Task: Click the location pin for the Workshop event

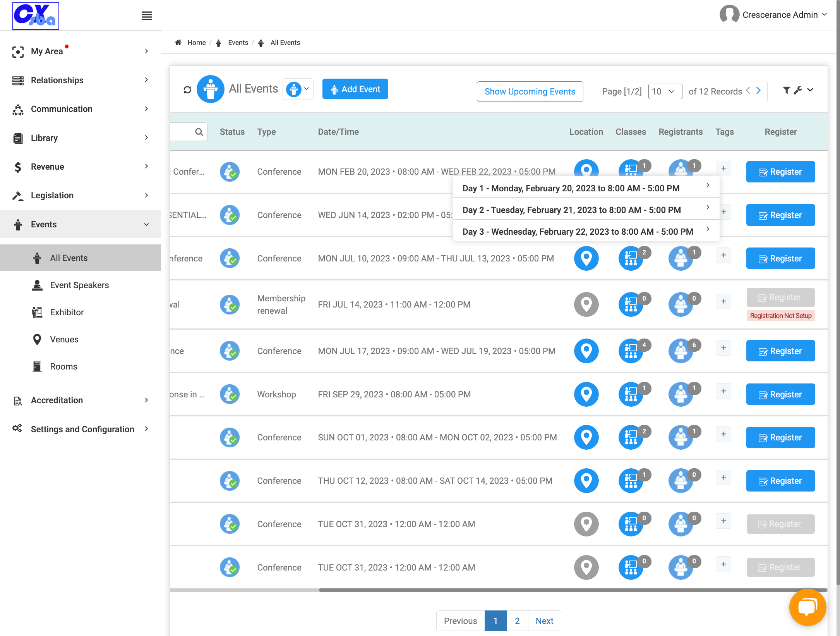Action: point(586,394)
